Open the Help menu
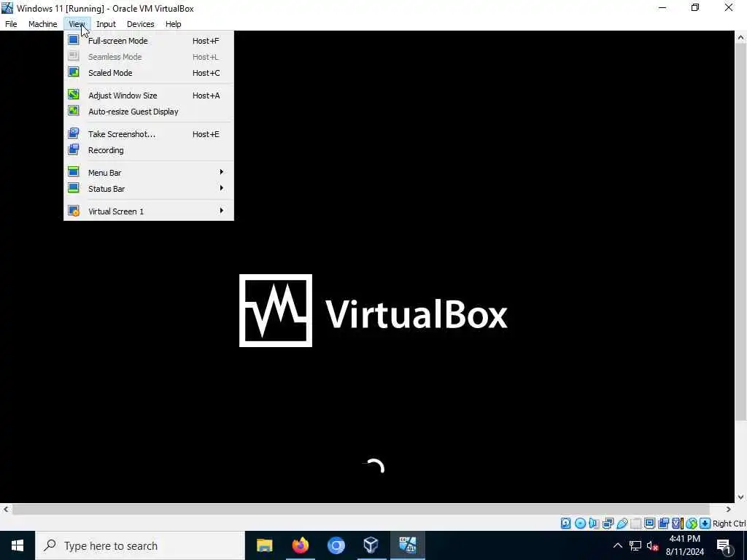This screenshot has width=747, height=560. [x=174, y=24]
